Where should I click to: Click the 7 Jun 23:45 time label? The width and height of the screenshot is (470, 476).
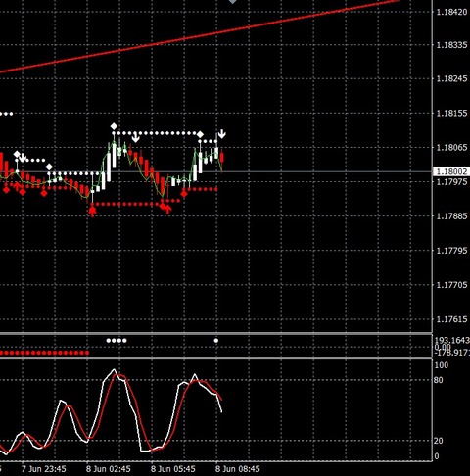44,469
